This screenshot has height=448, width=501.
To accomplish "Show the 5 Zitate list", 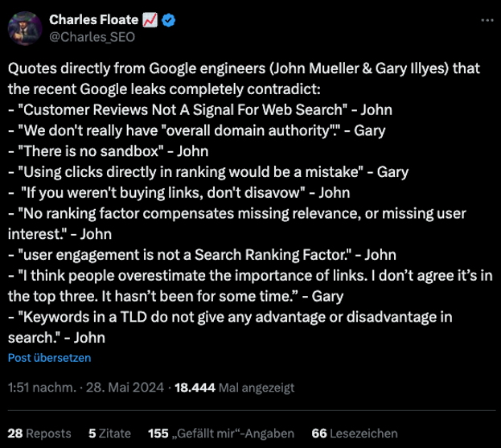I will 109,434.
